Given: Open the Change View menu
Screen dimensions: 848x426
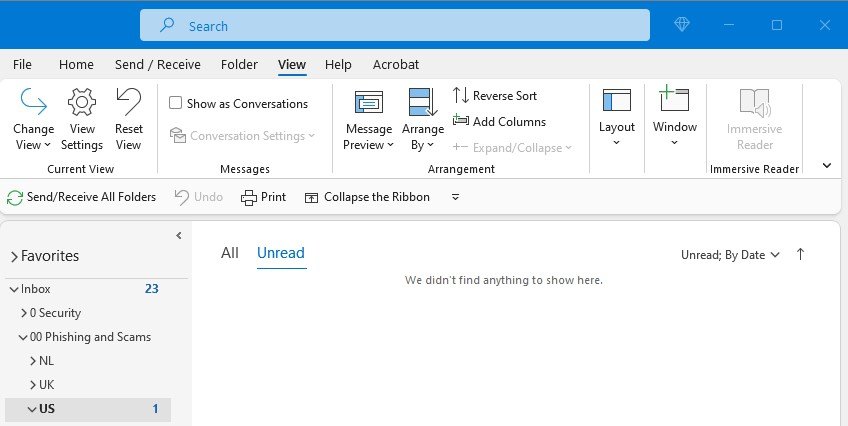Looking at the screenshot, I should [33, 119].
